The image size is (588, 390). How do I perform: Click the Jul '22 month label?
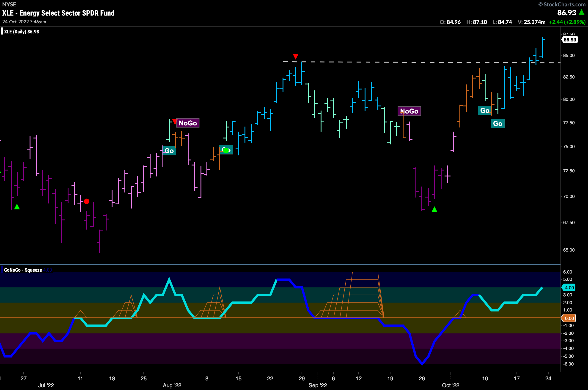pos(46,385)
